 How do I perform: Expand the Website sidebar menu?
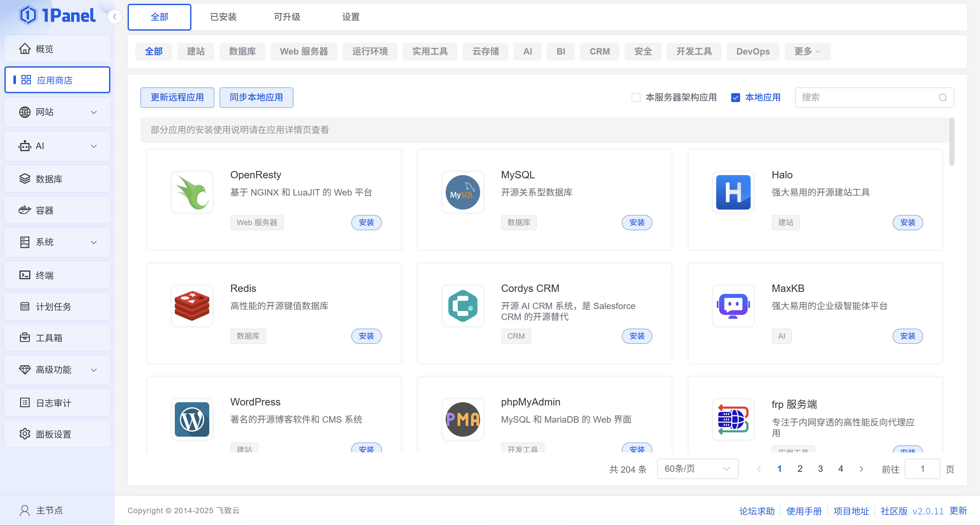click(x=57, y=112)
